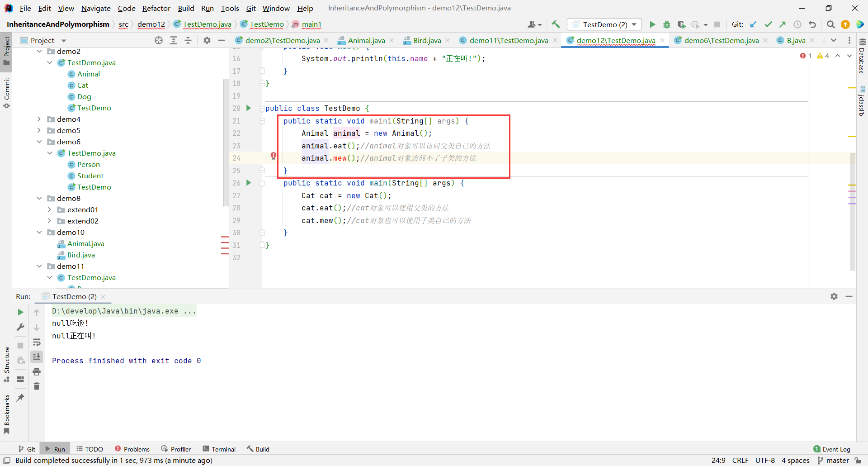868x466 pixels.
Task: Print the console output
Action: [37, 372]
